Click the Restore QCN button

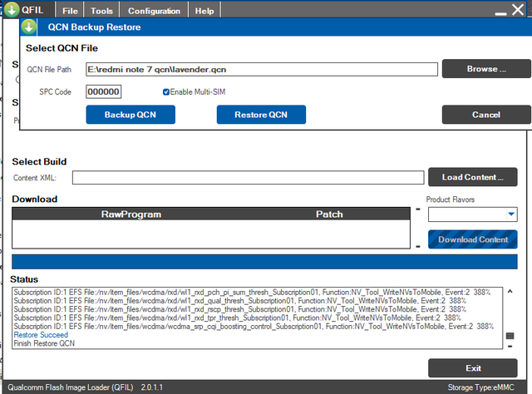261,115
